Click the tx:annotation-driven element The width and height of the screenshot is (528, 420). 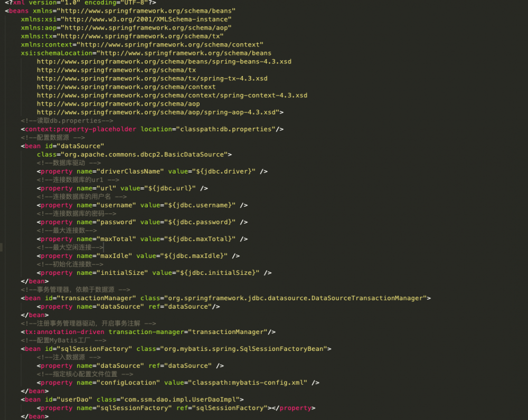[x=63, y=331]
